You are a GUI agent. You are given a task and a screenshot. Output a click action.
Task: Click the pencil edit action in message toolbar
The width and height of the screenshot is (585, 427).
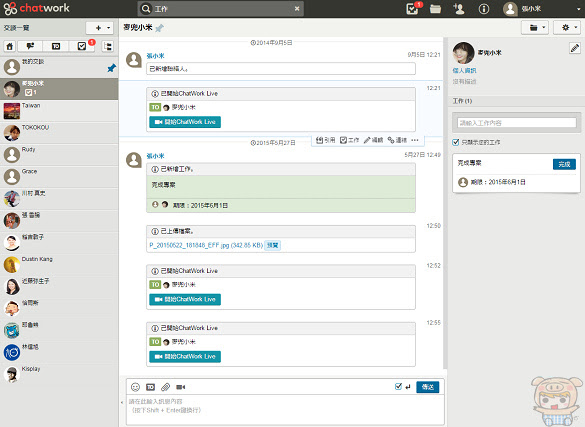tap(373, 140)
